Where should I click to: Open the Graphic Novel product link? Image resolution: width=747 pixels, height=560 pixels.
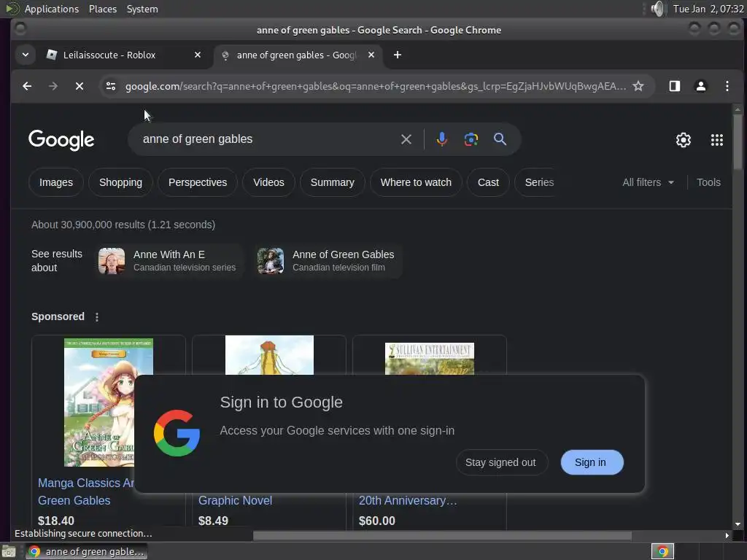[236, 501]
